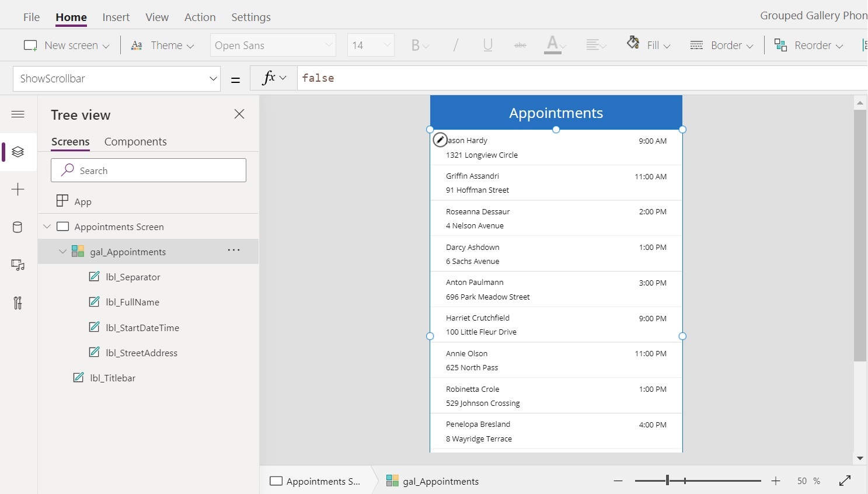
Task: Click the Insert plus icon in sidebar
Action: tap(18, 189)
